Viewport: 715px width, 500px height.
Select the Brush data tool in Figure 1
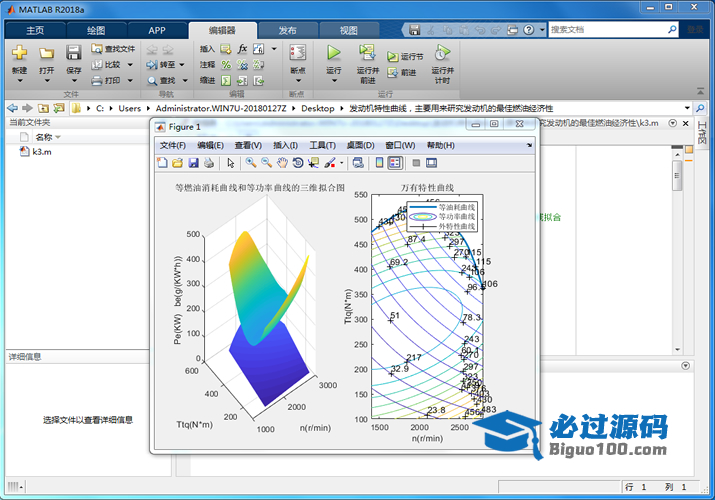pyautogui.click(x=330, y=163)
